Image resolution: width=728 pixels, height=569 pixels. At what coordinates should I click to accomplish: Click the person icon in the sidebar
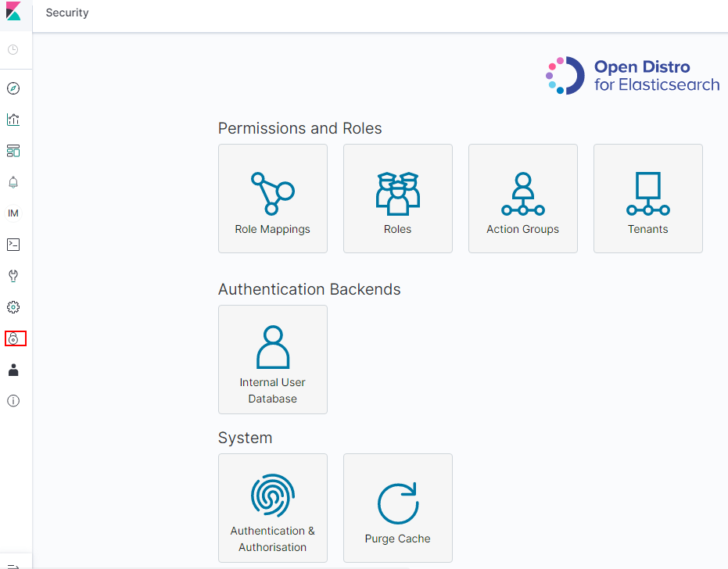[x=13, y=370]
